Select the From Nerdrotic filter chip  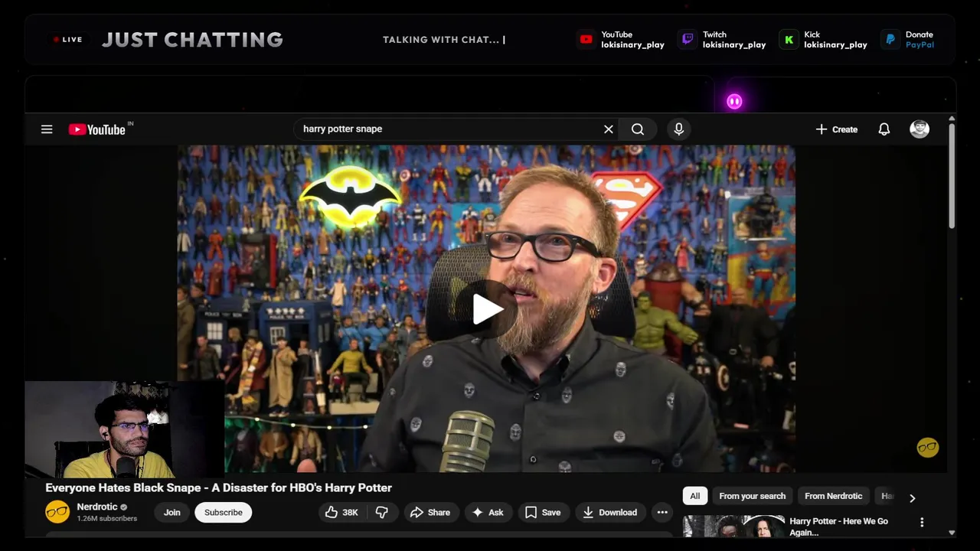click(833, 496)
